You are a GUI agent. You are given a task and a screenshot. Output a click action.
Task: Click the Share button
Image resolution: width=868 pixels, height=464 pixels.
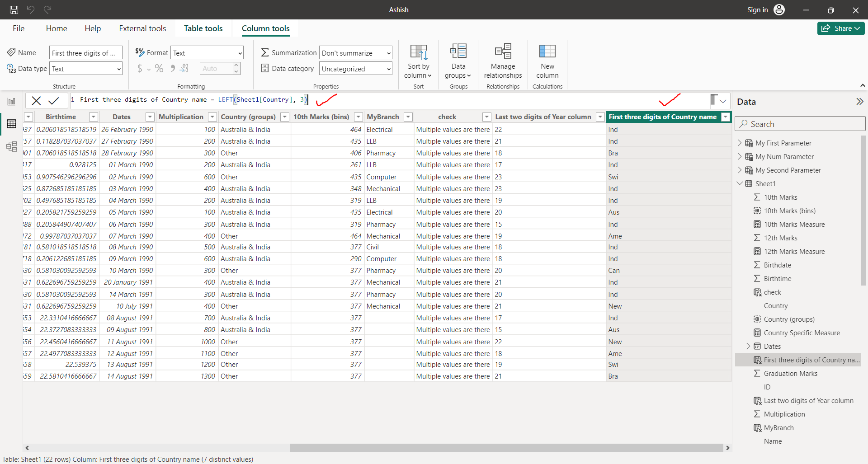point(840,28)
